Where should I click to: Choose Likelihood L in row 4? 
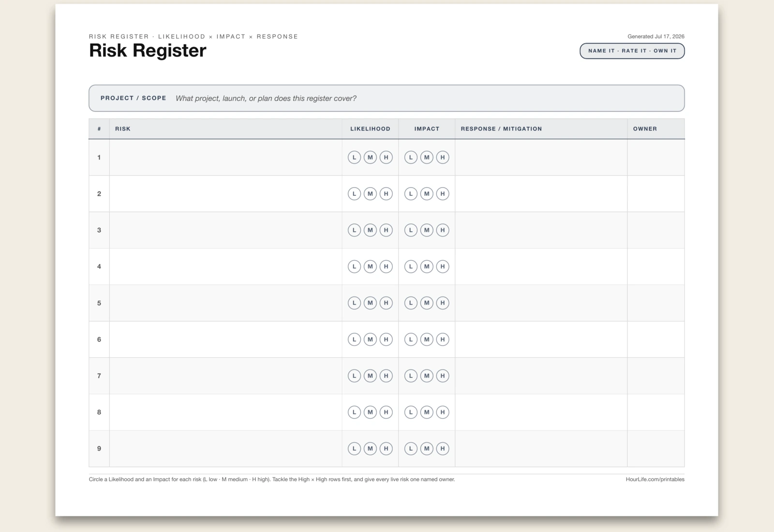tap(354, 266)
